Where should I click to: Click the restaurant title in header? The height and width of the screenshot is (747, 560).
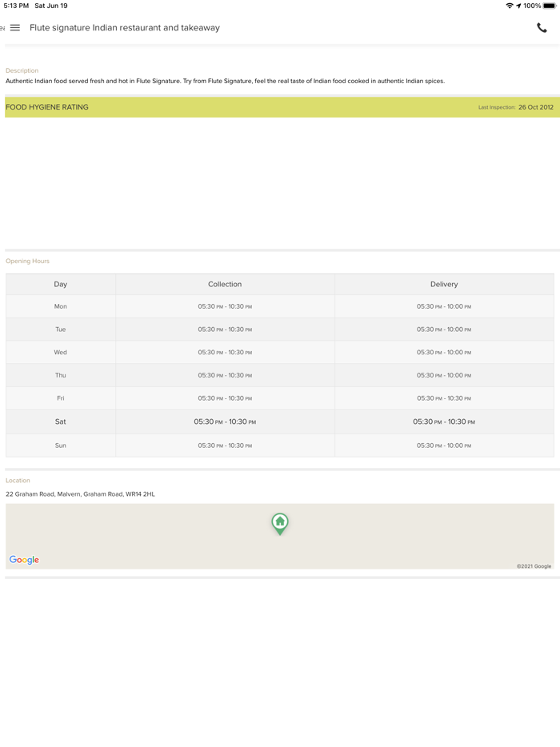pos(125,28)
